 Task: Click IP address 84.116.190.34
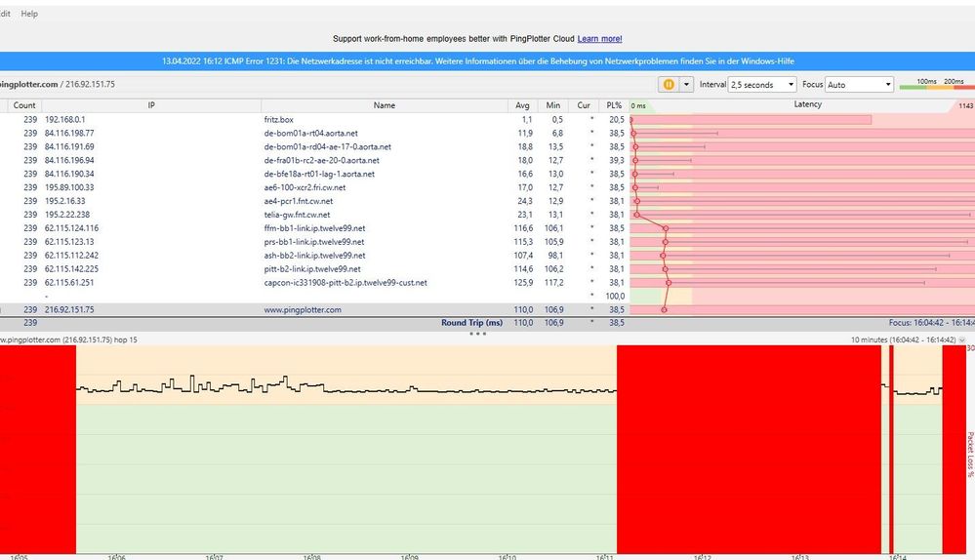point(69,174)
